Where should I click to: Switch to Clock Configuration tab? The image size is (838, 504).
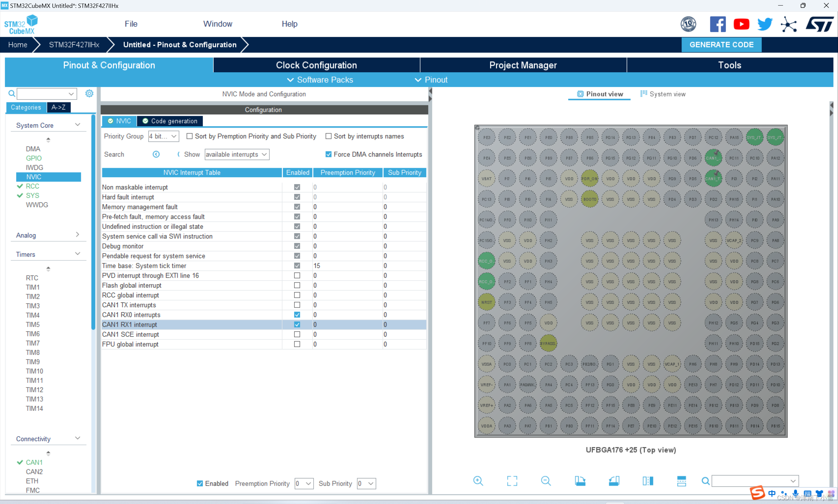pos(316,65)
